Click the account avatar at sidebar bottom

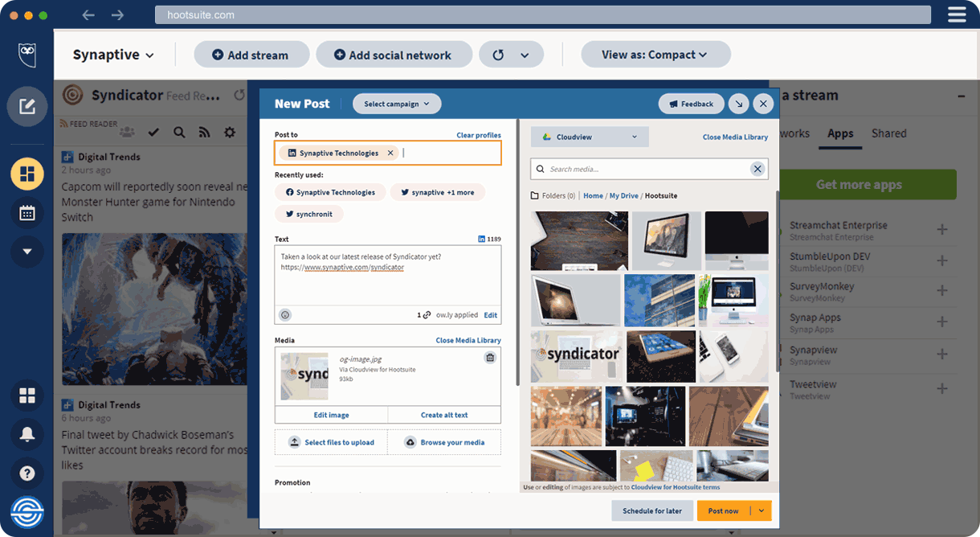click(x=27, y=512)
